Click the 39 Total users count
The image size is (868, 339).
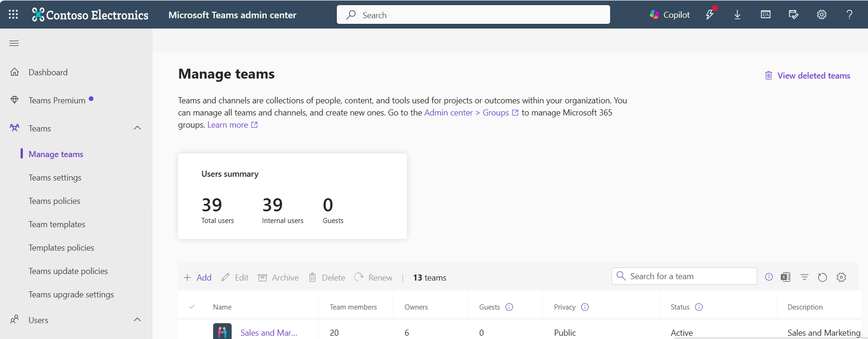point(212,205)
